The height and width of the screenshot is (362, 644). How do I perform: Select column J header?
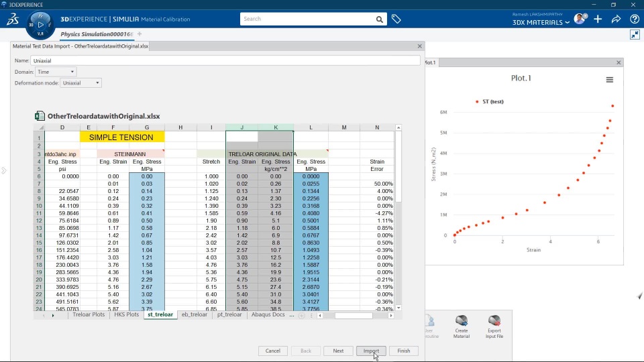pos(242,127)
